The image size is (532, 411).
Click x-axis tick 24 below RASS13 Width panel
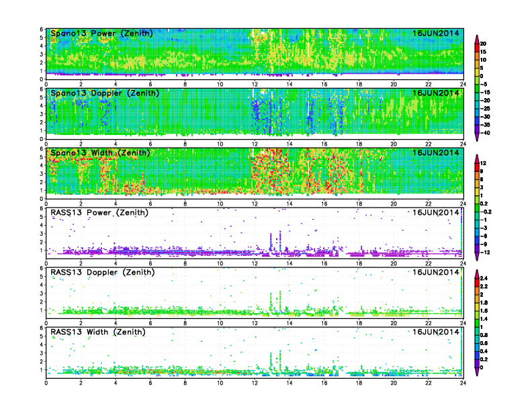463,383
